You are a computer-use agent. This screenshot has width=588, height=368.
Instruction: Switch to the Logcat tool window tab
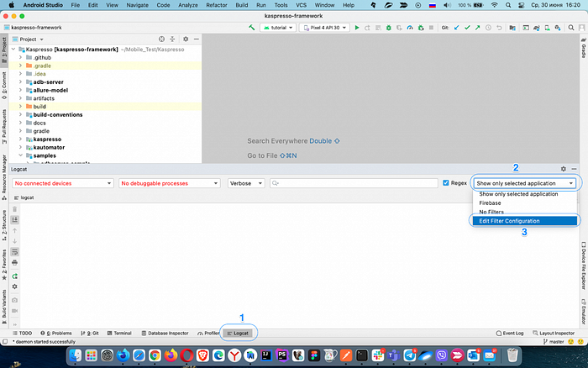[x=238, y=333]
